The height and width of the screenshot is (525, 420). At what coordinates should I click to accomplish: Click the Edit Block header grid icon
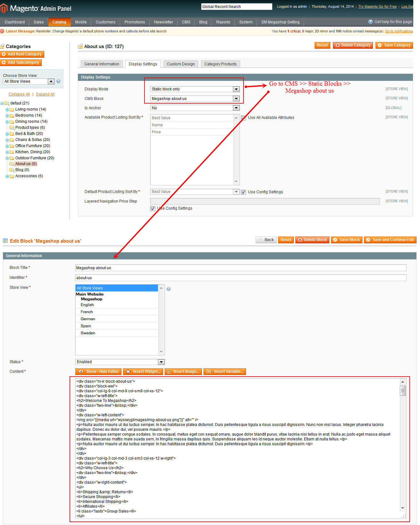[5, 241]
